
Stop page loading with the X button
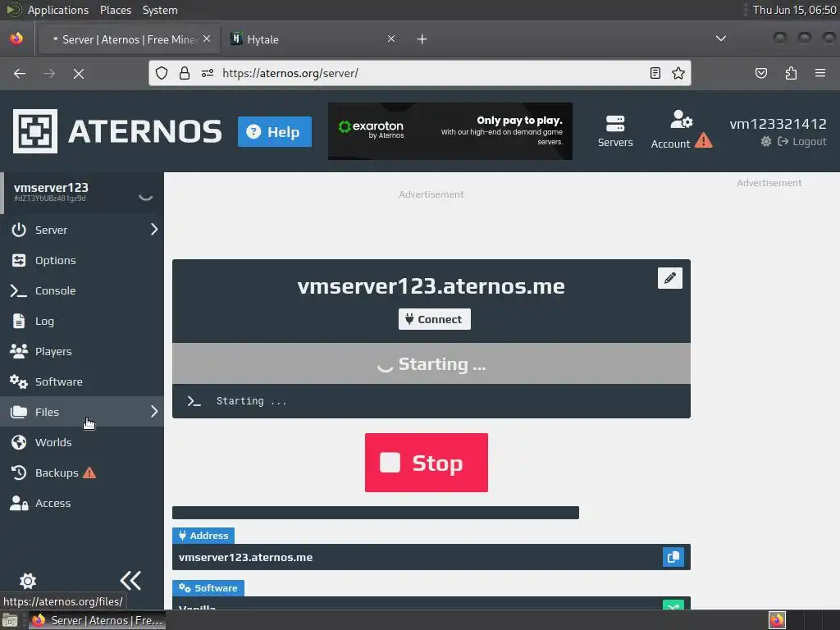pyautogui.click(x=78, y=73)
